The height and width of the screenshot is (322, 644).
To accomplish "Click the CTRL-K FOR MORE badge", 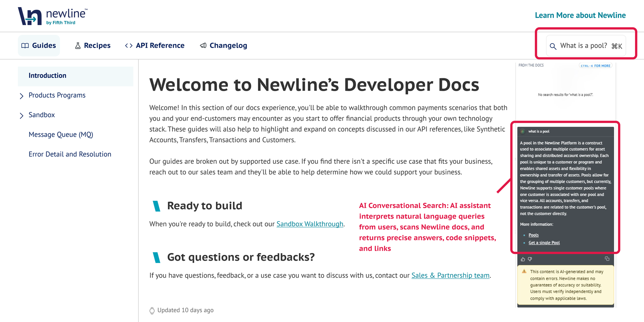I will coord(595,66).
